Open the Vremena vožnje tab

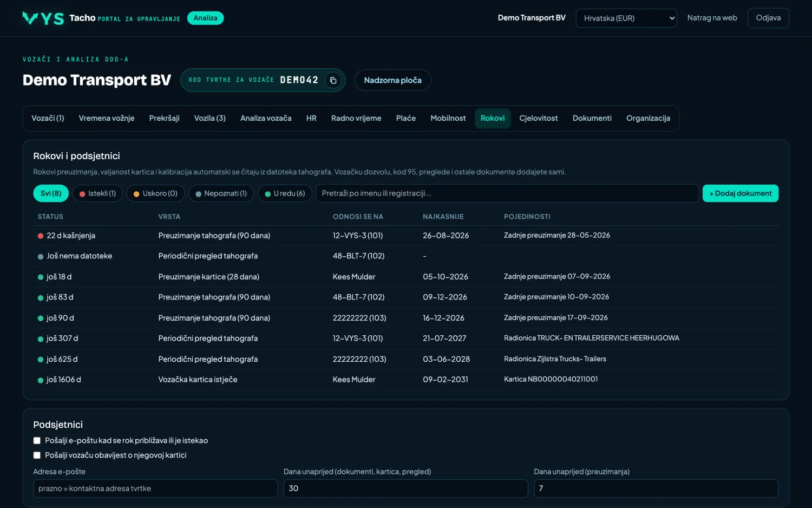pyautogui.click(x=107, y=118)
